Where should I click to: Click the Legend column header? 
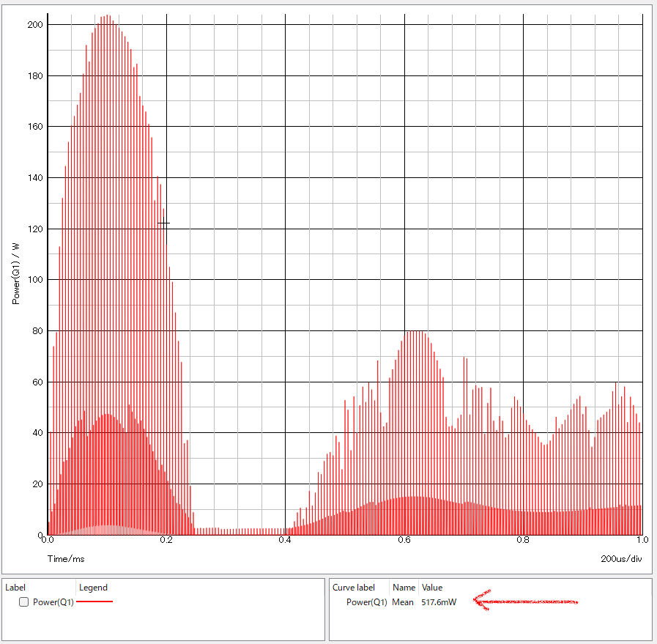tap(93, 588)
